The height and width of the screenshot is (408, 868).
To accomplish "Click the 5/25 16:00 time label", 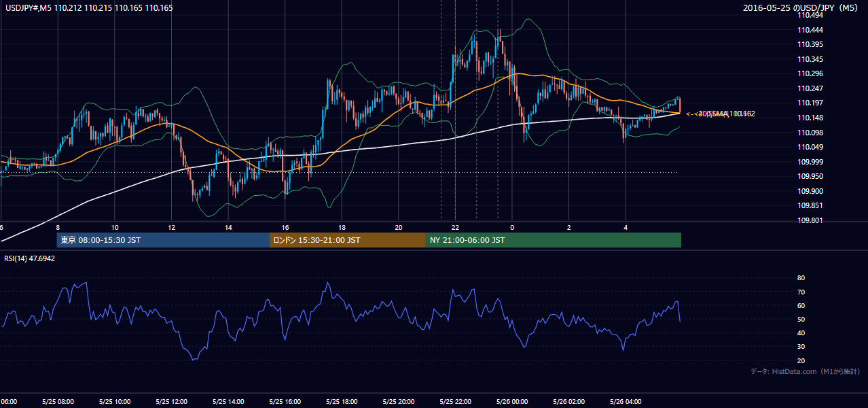I will 285,402.
